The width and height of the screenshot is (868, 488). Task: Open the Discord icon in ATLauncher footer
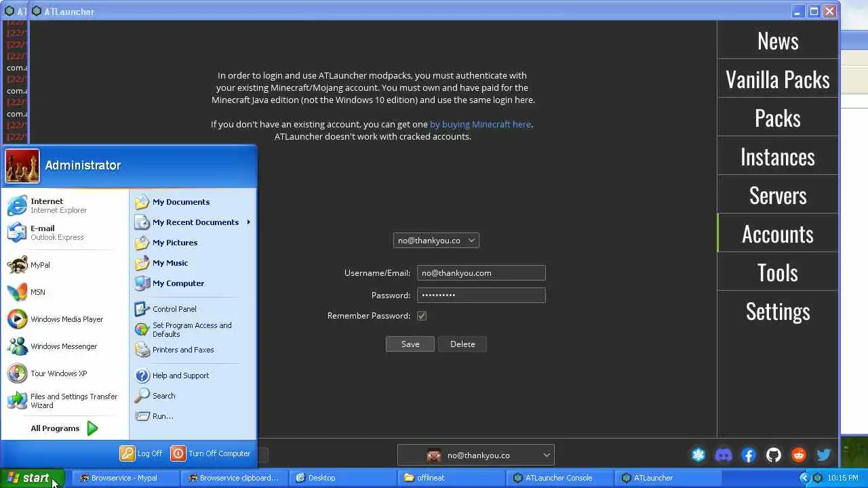coord(724,455)
